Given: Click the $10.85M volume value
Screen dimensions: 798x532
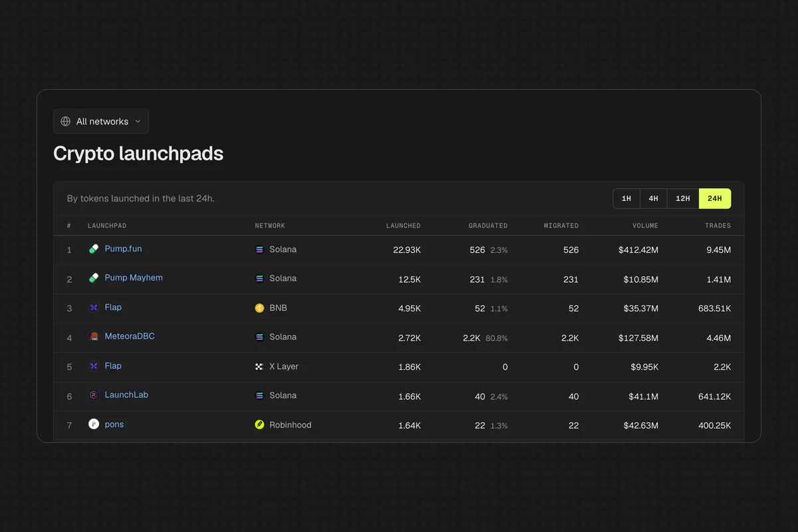Looking at the screenshot, I should coord(641,279).
